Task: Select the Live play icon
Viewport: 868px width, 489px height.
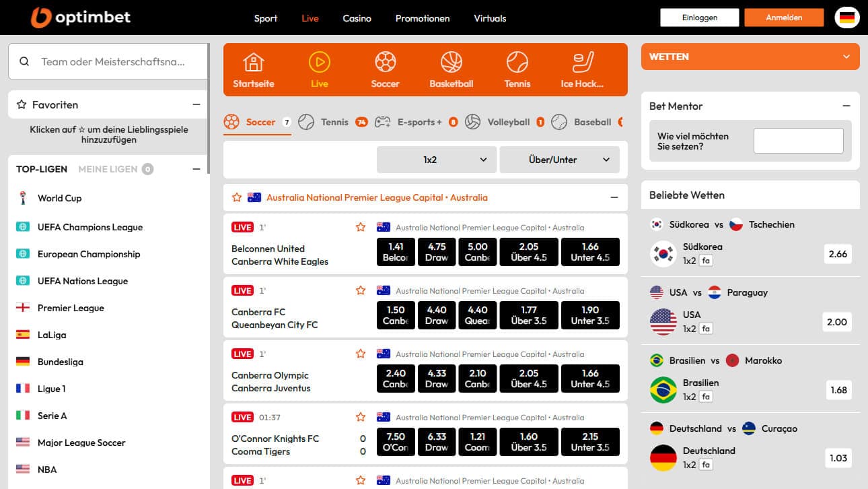Action: click(x=319, y=63)
